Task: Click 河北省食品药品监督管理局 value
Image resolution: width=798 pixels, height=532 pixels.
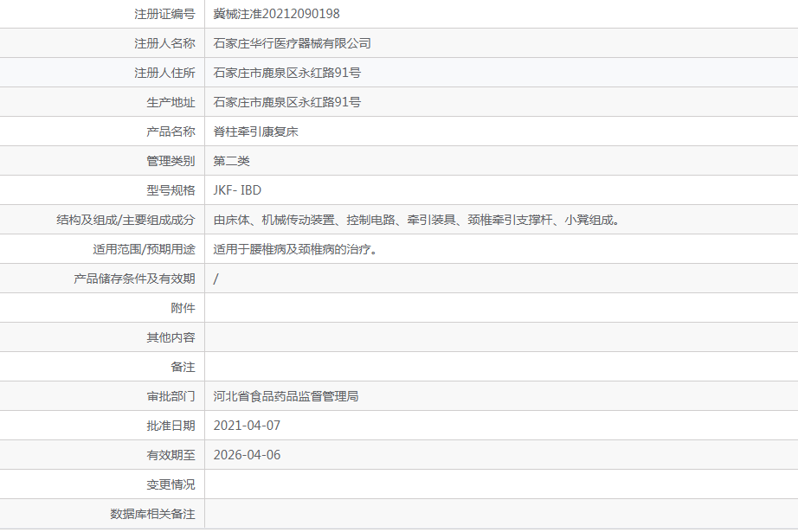Action: tap(286, 397)
